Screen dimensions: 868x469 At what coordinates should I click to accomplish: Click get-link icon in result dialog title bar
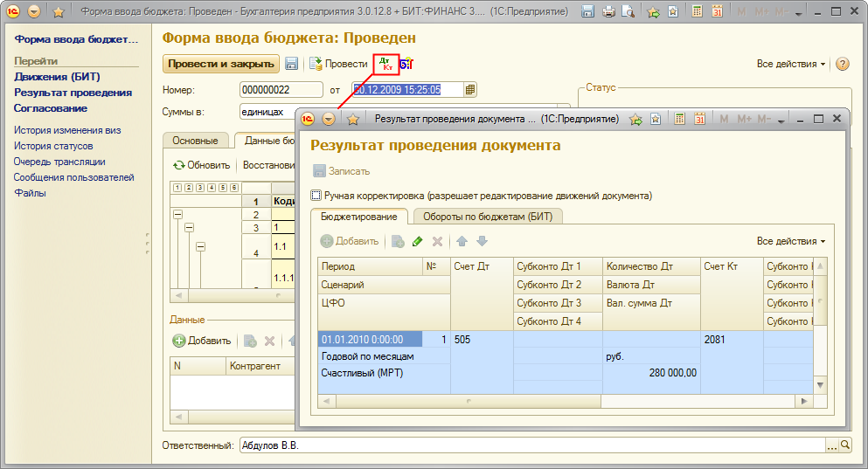click(x=635, y=119)
